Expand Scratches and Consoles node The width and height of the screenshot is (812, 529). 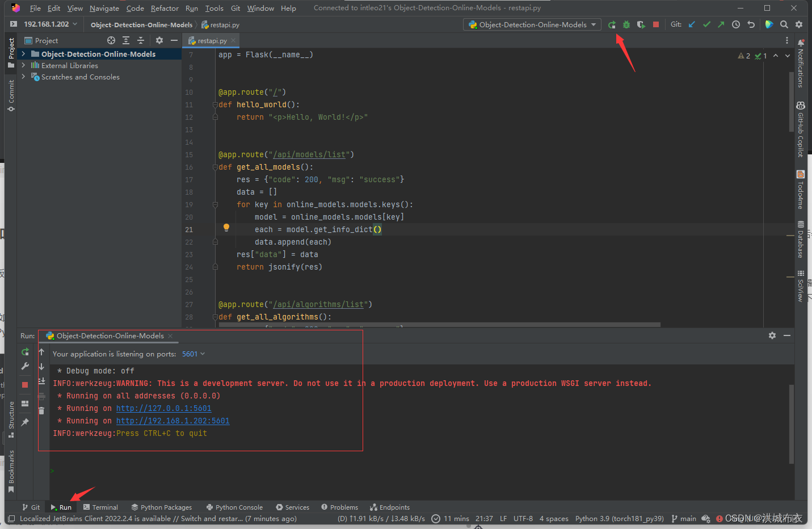tap(23, 77)
